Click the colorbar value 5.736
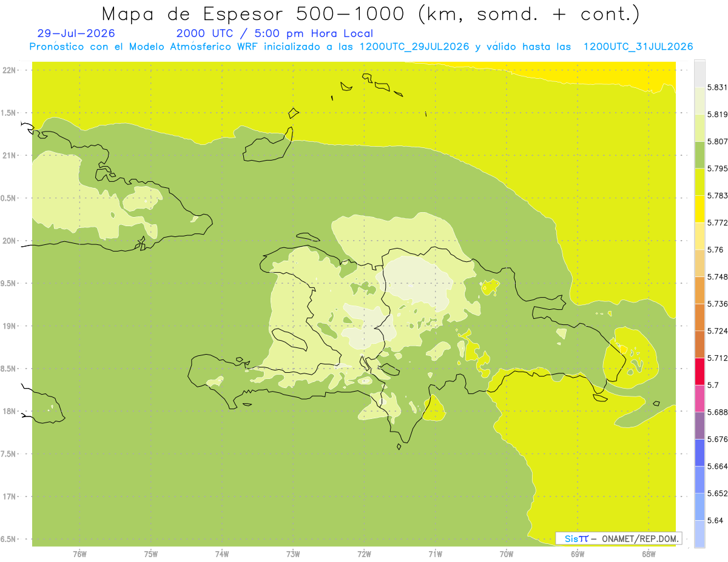This screenshot has height=562, width=728. 717,304
